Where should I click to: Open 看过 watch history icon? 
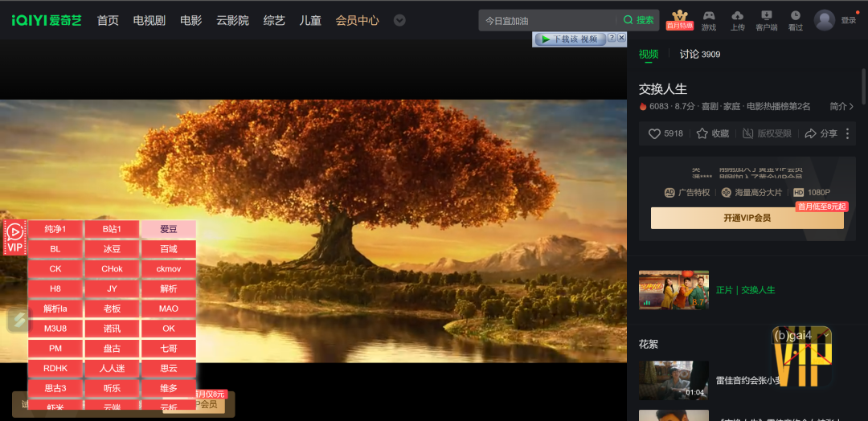tap(796, 20)
